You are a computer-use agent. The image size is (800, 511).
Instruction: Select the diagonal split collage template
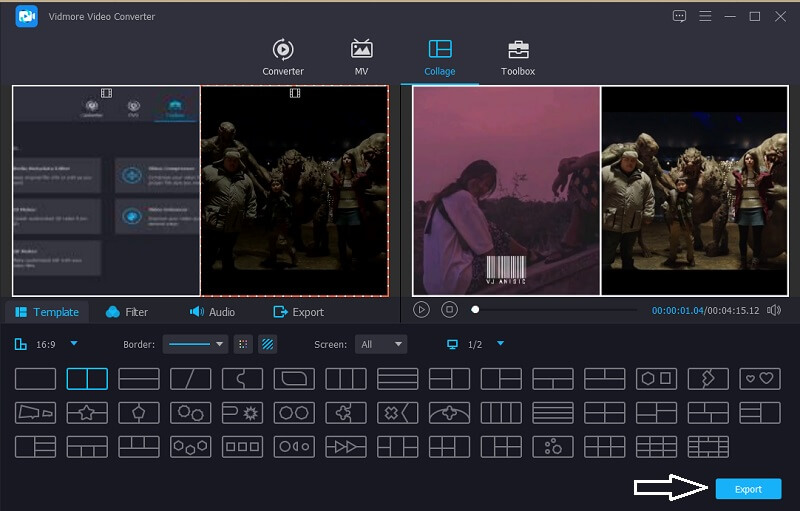tap(190, 379)
